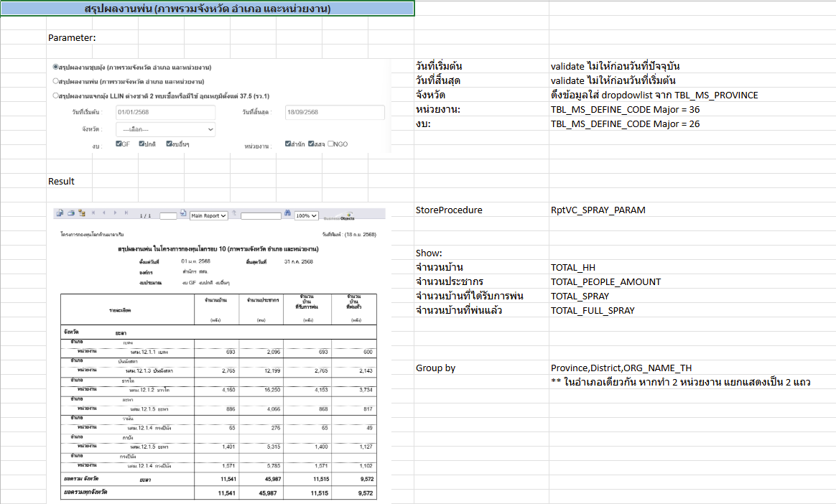Uncheck the งบอื่นๆ budget checkbox
The height and width of the screenshot is (504, 836).
[x=169, y=144]
